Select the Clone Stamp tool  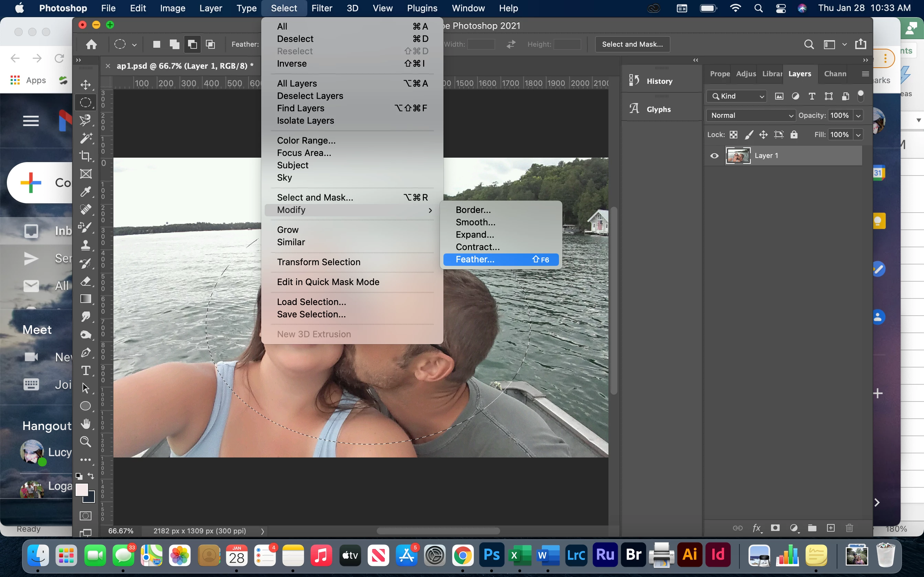click(86, 245)
